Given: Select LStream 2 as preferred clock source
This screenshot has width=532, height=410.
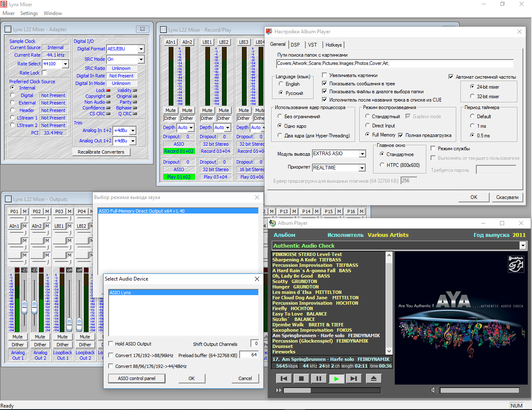Looking at the screenshot, I should [12, 125].
